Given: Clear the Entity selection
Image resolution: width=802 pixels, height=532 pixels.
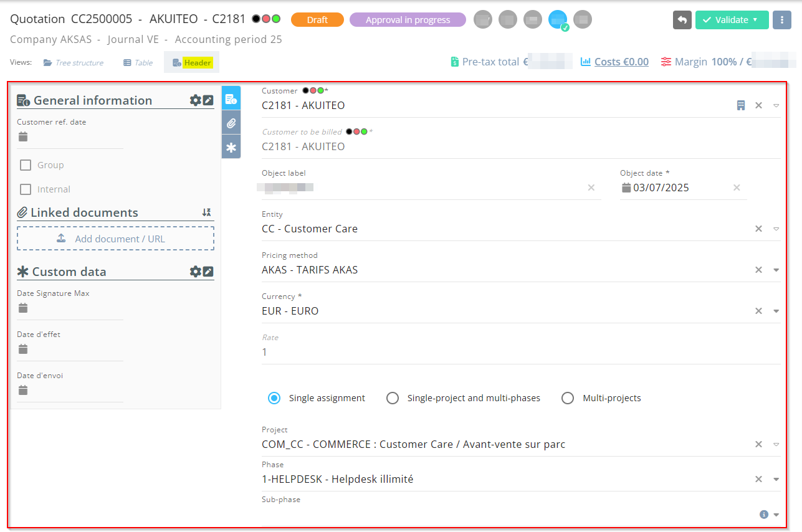Looking at the screenshot, I should coord(759,229).
